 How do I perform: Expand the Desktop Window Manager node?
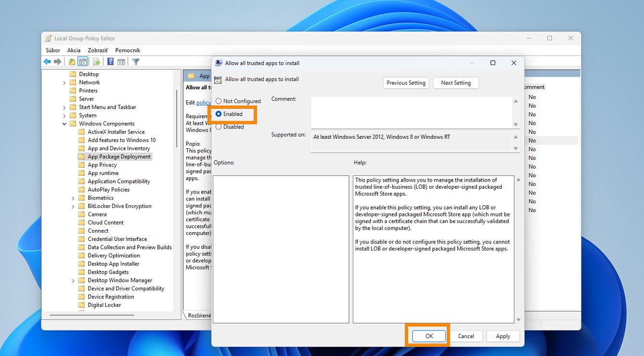click(73, 280)
